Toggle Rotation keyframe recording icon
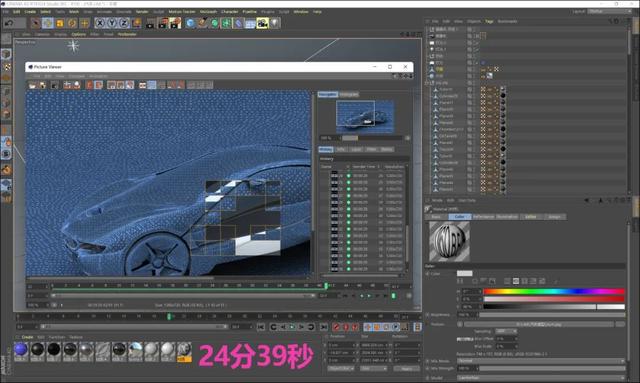 point(387,327)
